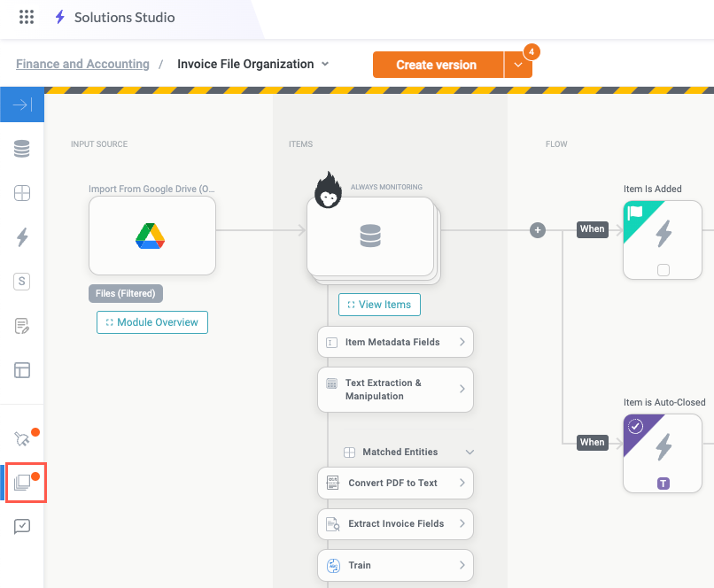
Task: Open the database stack sidebar icon
Action: (x=22, y=150)
